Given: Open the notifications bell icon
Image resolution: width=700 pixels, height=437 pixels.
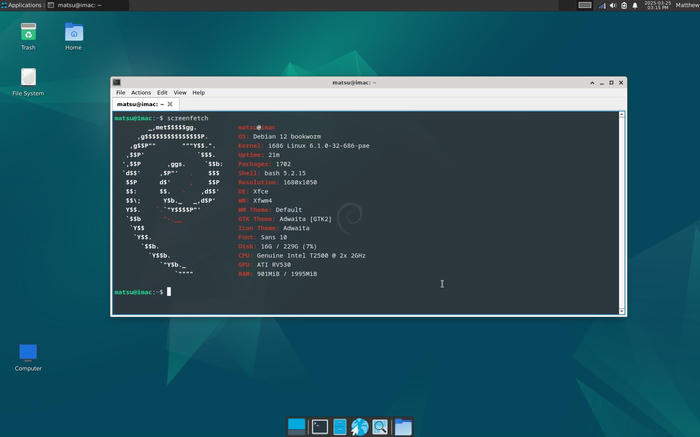Looking at the screenshot, I should [635, 5].
